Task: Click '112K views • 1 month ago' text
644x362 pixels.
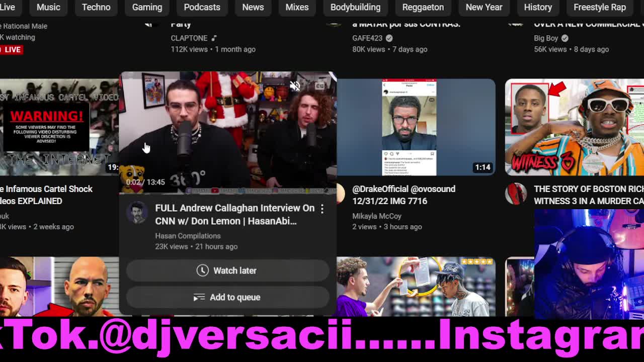Action: 213,49
